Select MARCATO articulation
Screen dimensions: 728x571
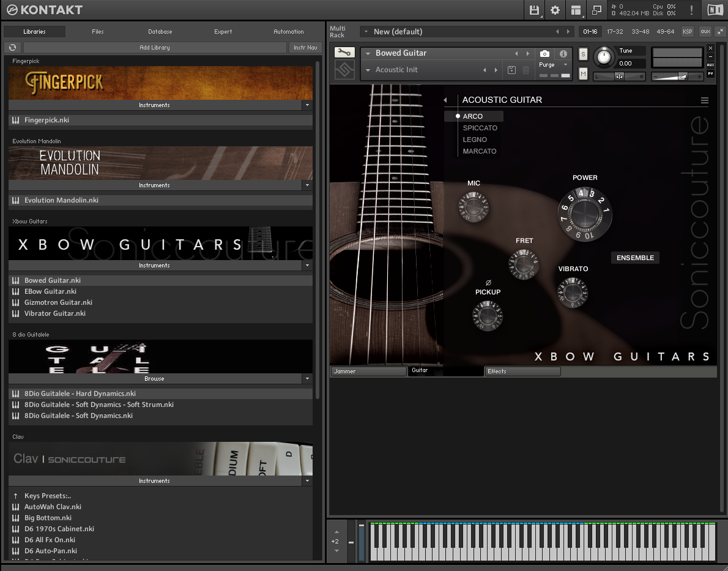tap(480, 151)
